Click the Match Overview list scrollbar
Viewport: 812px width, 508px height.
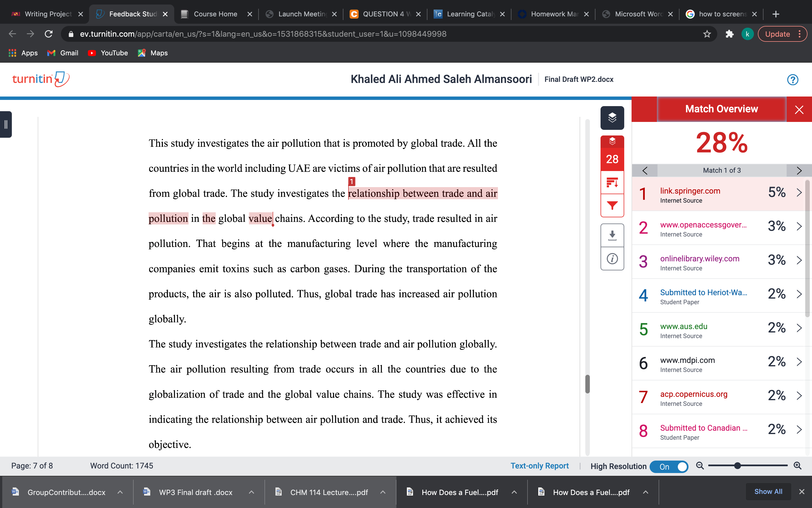tap(807, 249)
